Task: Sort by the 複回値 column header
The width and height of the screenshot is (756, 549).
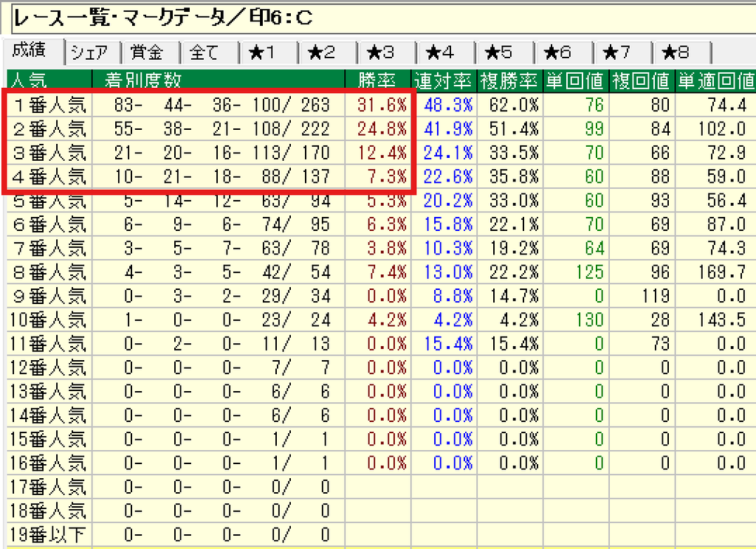Action: coord(642,80)
